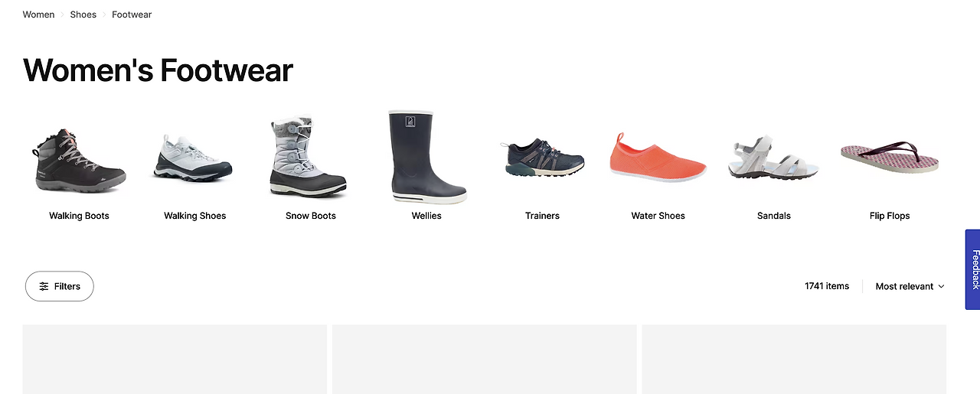Click the Flip Flops text label

[890, 216]
